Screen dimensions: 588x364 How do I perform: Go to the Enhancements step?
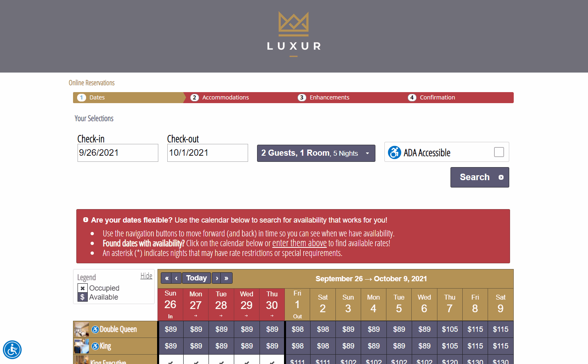[329, 97]
